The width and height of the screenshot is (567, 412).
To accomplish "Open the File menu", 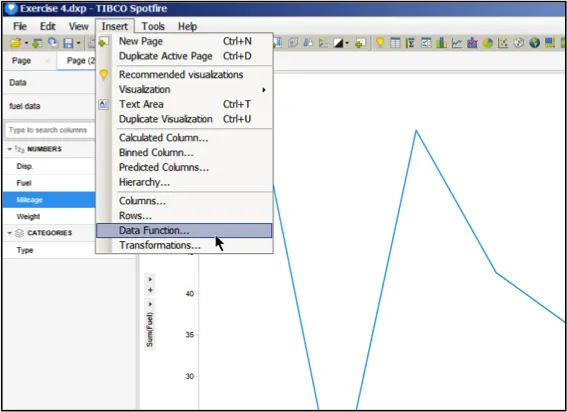I will pyautogui.click(x=20, y=26).
